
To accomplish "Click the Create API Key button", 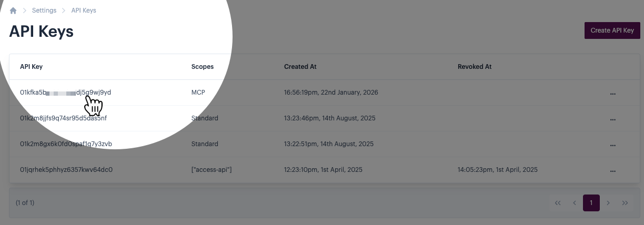I will coord(612,30).
